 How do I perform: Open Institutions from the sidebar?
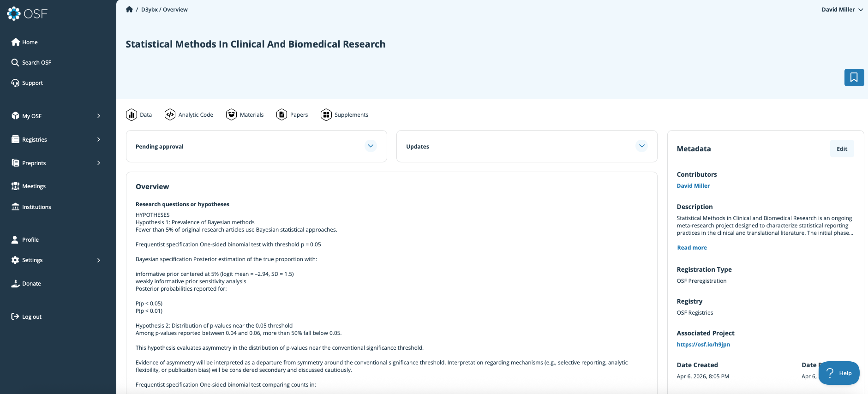(36, 207)
